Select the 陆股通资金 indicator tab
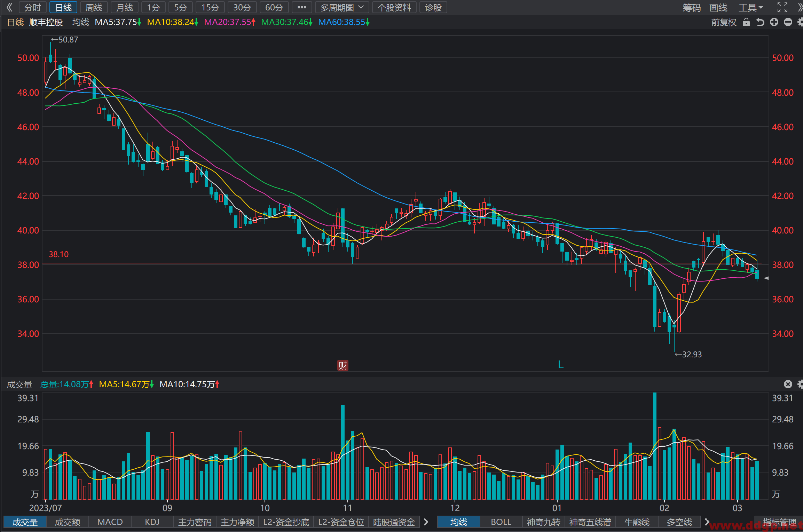The image size is (803, 532). 394,522
